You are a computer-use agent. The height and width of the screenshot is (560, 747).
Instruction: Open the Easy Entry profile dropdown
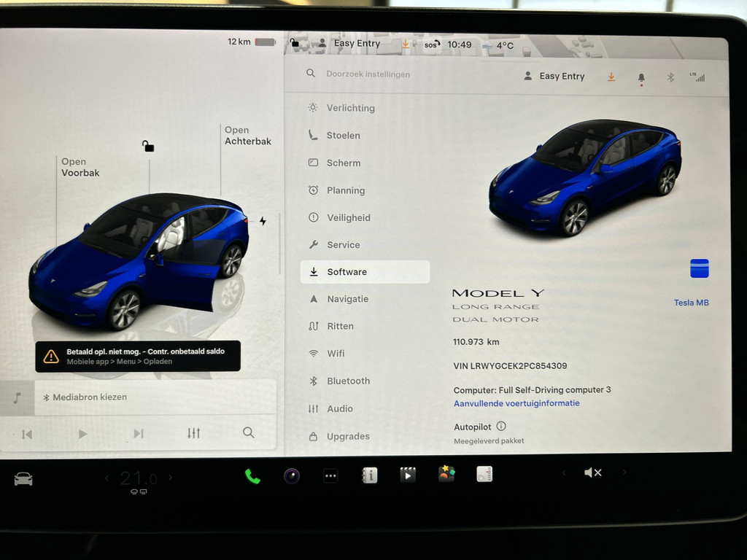point(554,77)
